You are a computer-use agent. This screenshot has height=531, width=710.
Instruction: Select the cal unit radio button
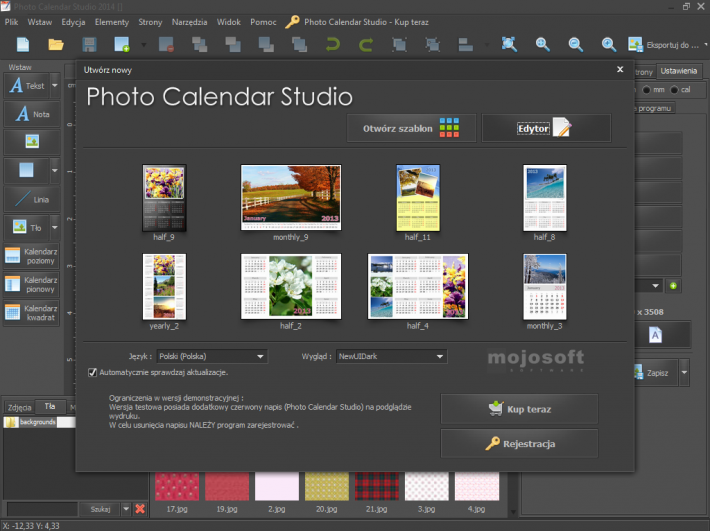(674, 90)
